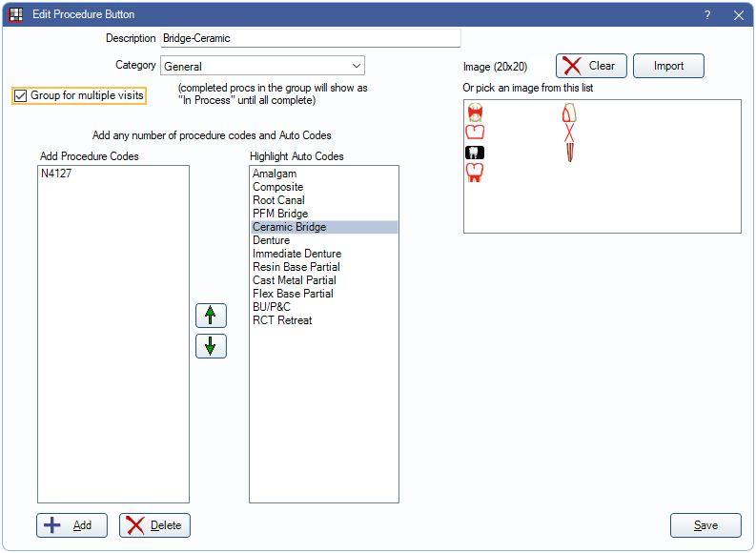Add a new procedure code
Image resolution: width=756 pixels, height=553 pixels.
coord(72,525)
